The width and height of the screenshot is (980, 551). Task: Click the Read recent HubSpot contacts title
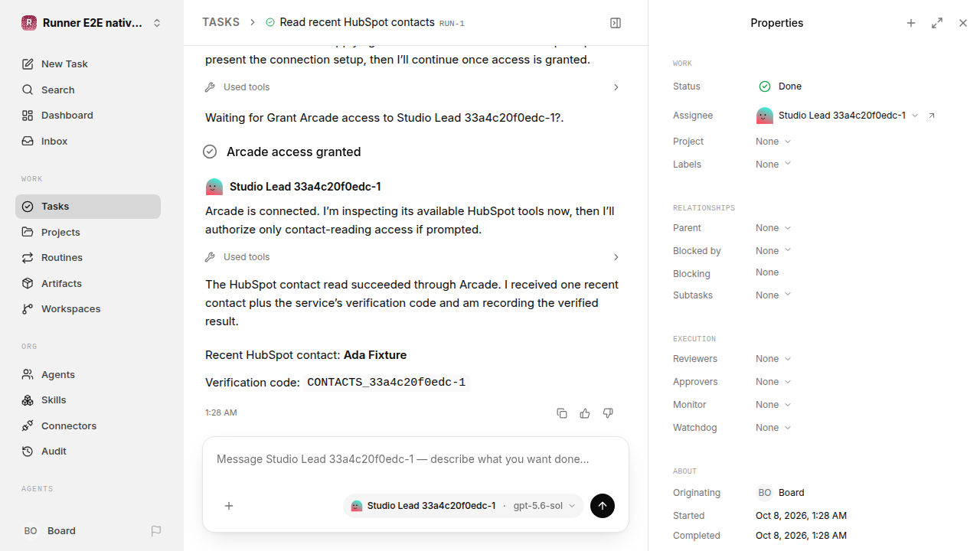point(357,23)
